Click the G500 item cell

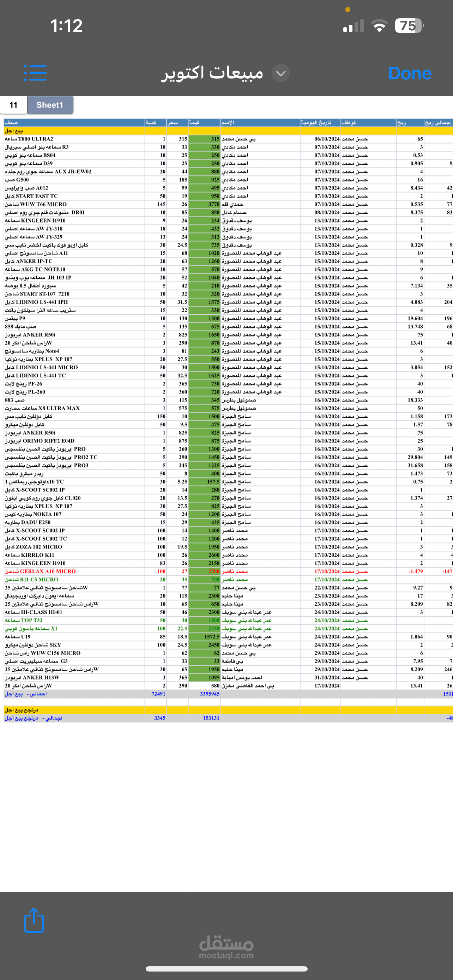74,180
